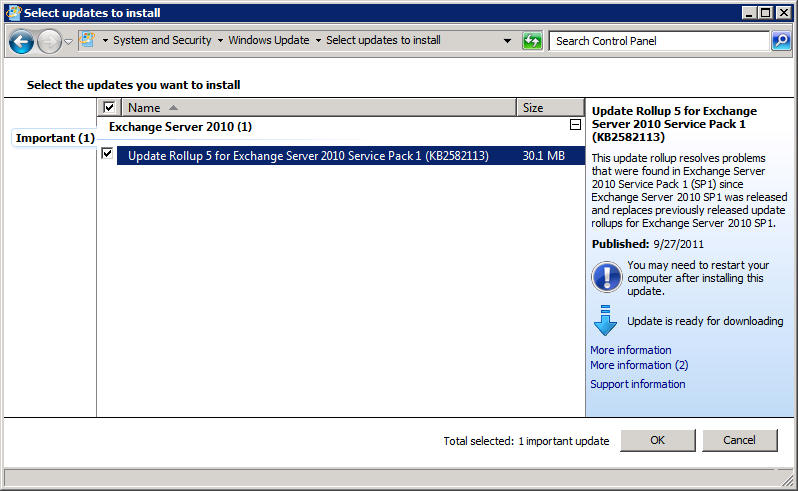Maximize the Select updates window
Image resolution: width=798 pixels, height=491 pixels.
765,13
